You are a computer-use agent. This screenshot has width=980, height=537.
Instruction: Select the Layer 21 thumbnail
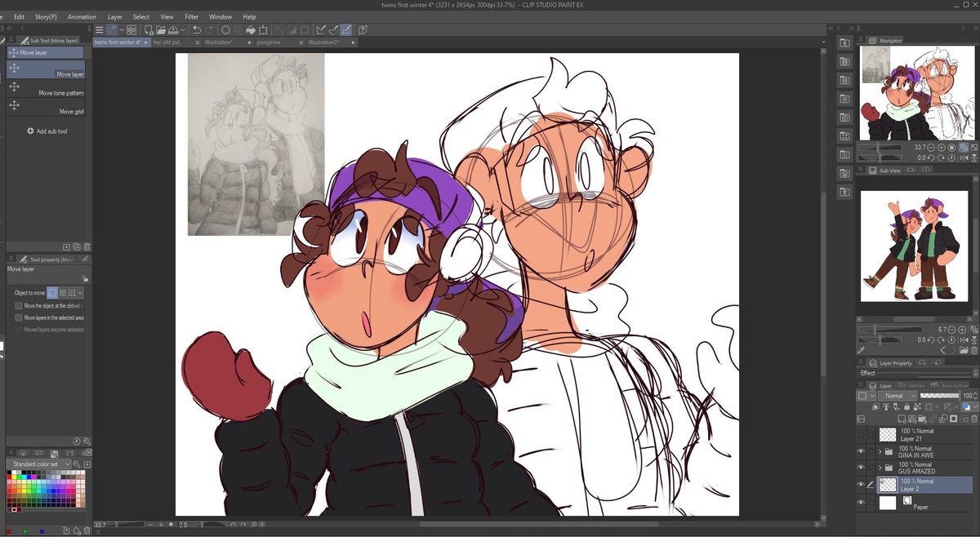click(888, 434)
